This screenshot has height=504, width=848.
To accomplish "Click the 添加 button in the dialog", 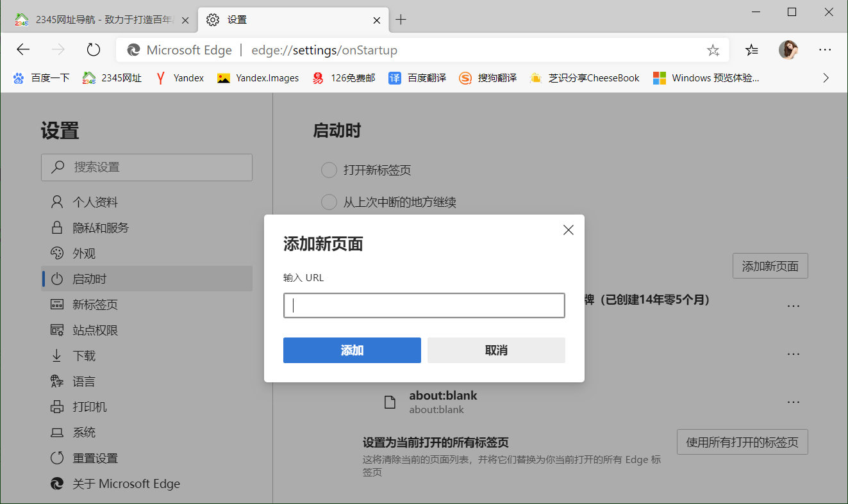I will [352, 350].
